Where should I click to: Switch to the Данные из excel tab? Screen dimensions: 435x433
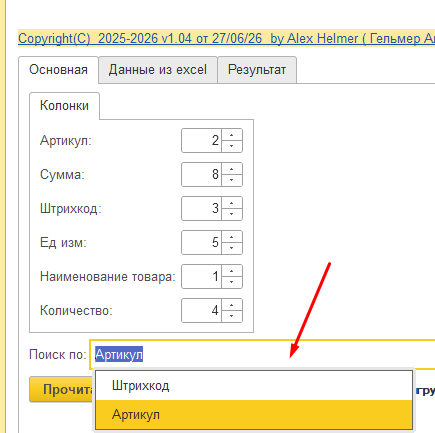158,70
